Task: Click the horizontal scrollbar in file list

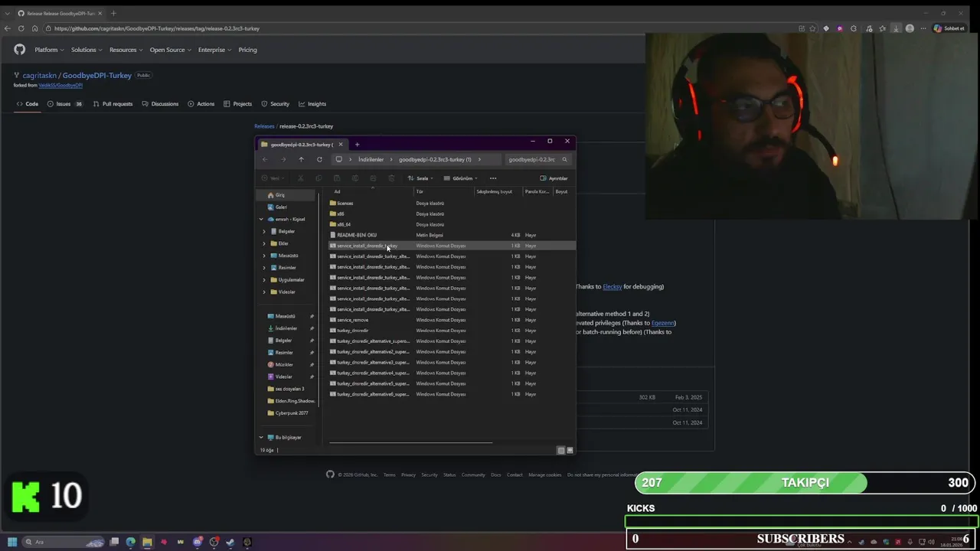Action: coord(410,443)
